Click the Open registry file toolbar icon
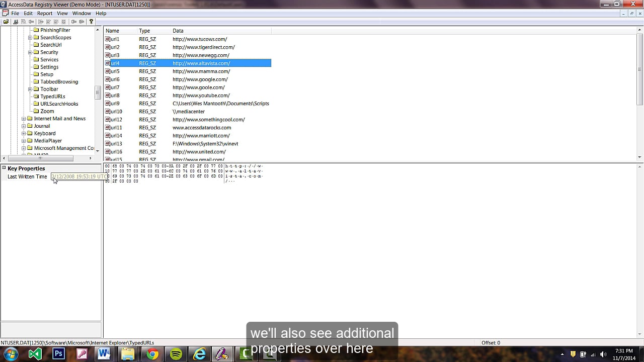This screenshot has width=644, height=362. pyautogui.click(x=6, y=22)
